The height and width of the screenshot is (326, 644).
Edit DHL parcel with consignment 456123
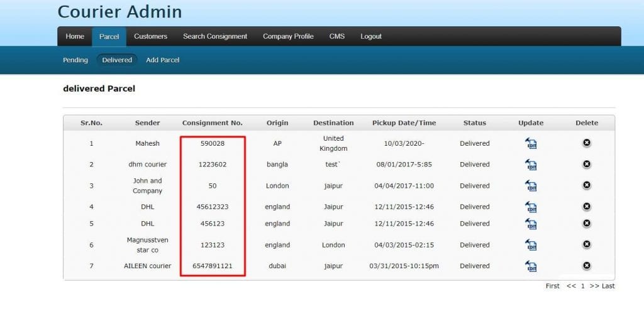(x=531, y=224)
